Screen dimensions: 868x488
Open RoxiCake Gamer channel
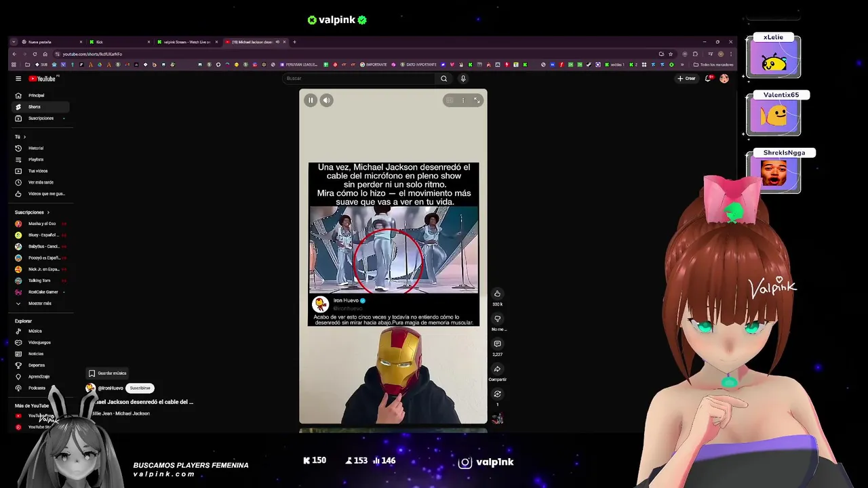pos(41,292)
